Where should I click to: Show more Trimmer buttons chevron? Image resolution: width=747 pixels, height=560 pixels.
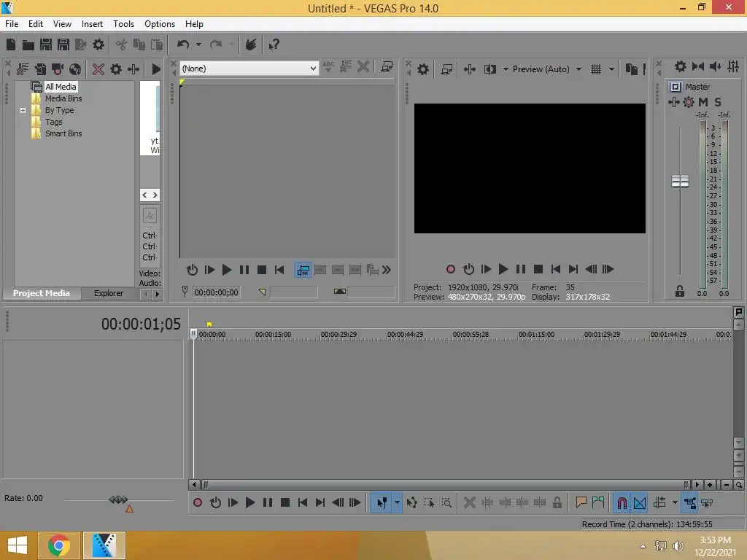point(387,270)
